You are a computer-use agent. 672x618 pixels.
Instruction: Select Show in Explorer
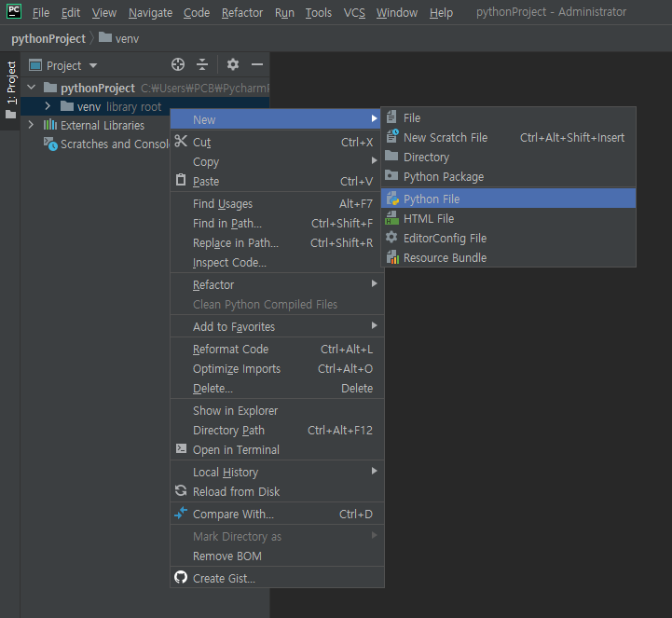pyautogui.click(x=277, y=410)
